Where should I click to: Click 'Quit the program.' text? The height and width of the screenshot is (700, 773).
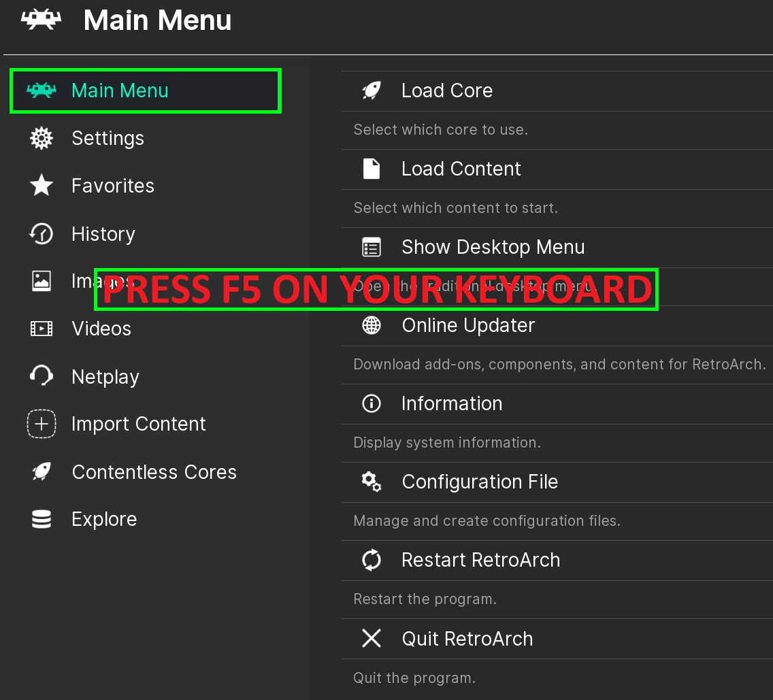[x=414, y=678]
